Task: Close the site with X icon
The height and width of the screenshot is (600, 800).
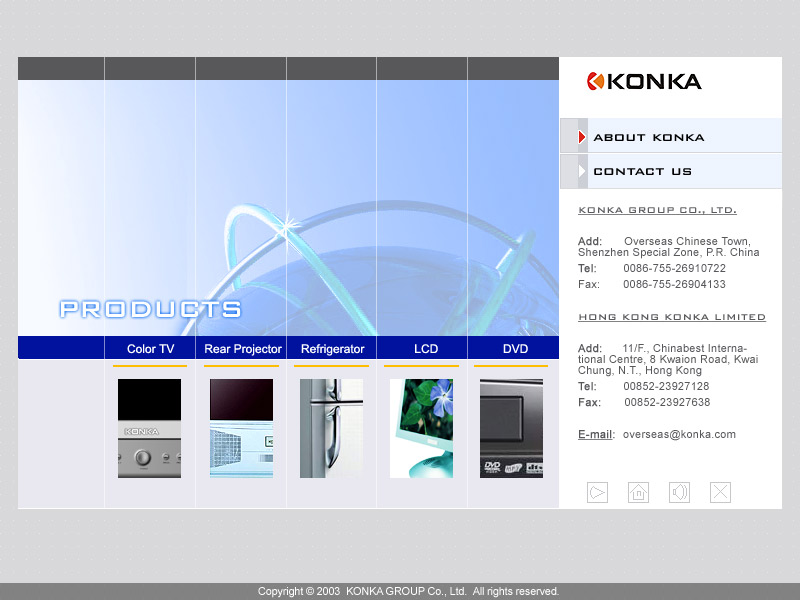Action: [x=720, y=492]
